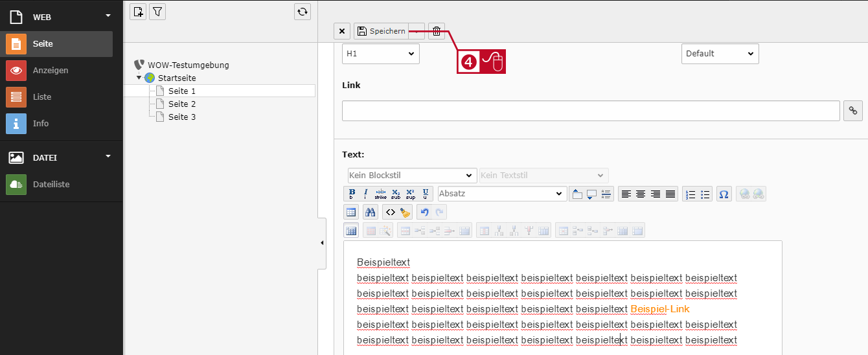Toggle underline formatting
This screenshot has width=868, height=355.
click(425, 194)
